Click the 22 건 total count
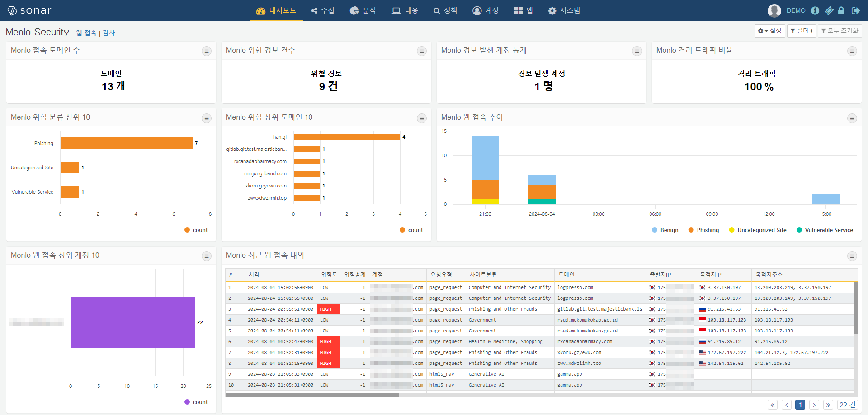The width and height of the screenshot is (868, 415). tap(847, 405)
